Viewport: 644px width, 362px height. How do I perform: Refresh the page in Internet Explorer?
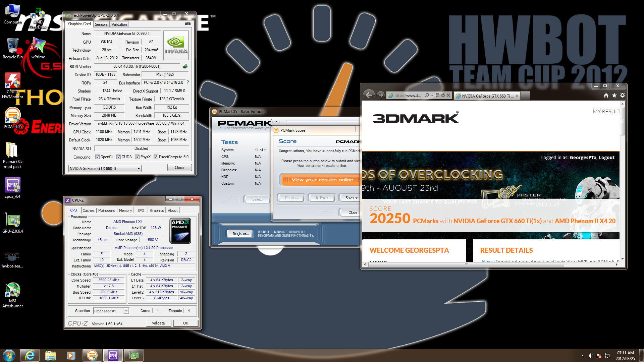pyautogui.click(x=443, y=96)
